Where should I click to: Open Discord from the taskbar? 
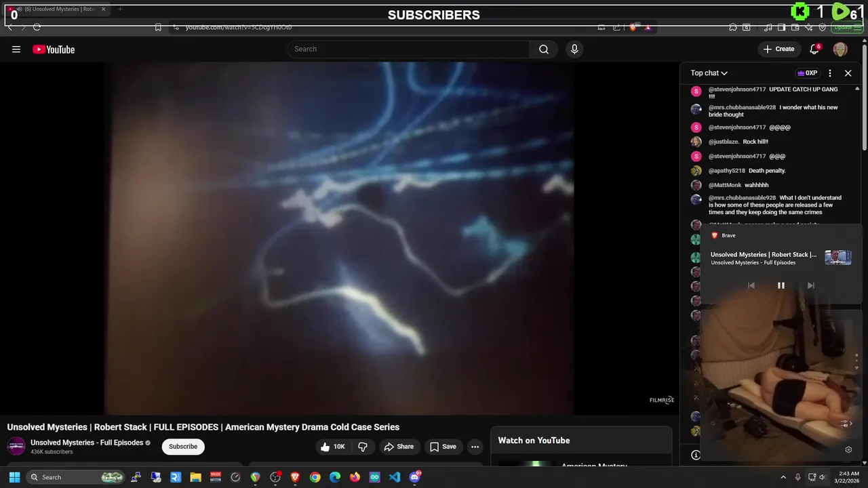click(415, 477)
